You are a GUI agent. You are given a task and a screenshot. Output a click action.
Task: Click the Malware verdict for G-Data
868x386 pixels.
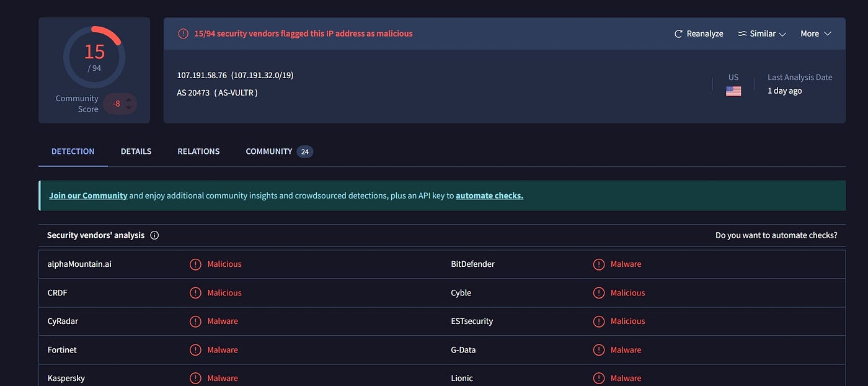pyautogui.click(x=626, y=350)
